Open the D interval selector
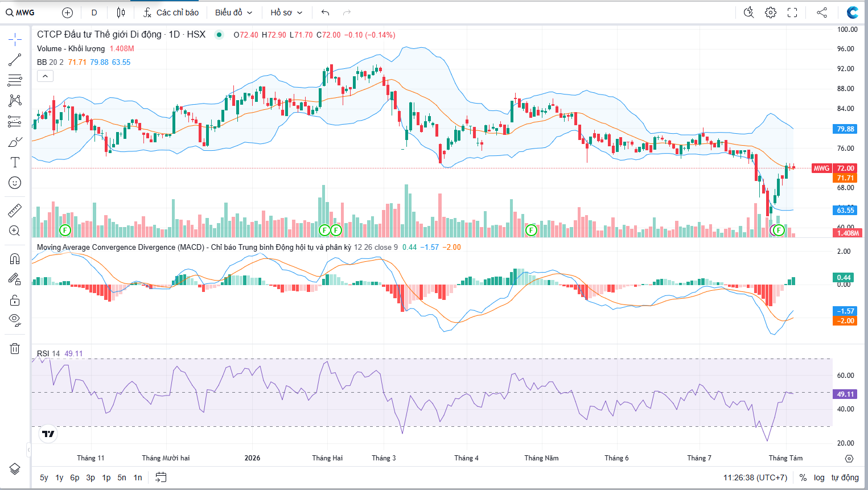 click(x=94, y=13)
